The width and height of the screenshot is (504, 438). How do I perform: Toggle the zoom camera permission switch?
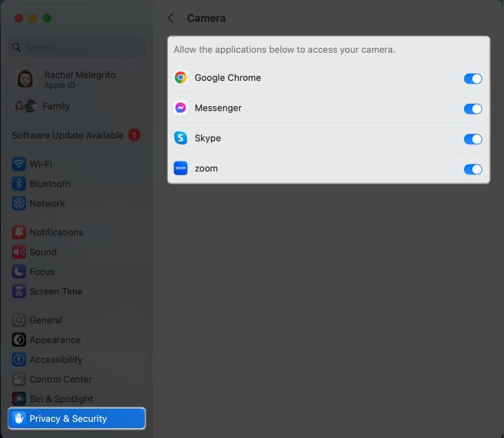point(472,169)
